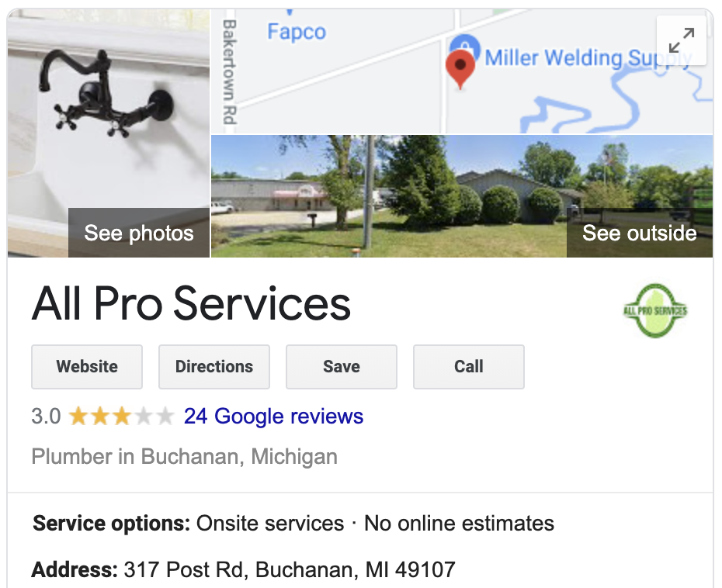Click the All Pro Services green logo
Screen dimensions: 722x588
[654, 310]
